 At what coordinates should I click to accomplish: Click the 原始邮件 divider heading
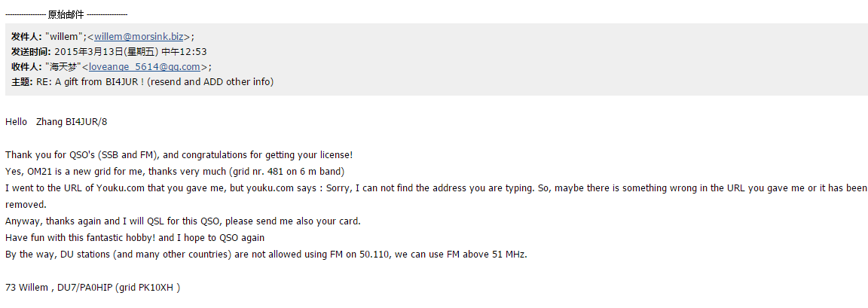tap(66, 15)
